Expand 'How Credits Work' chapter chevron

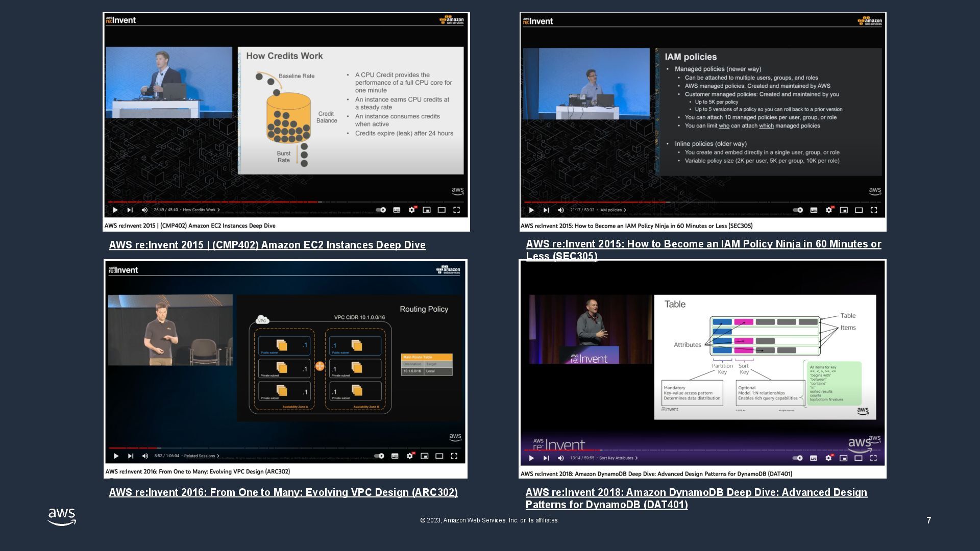tap(218, 210)
